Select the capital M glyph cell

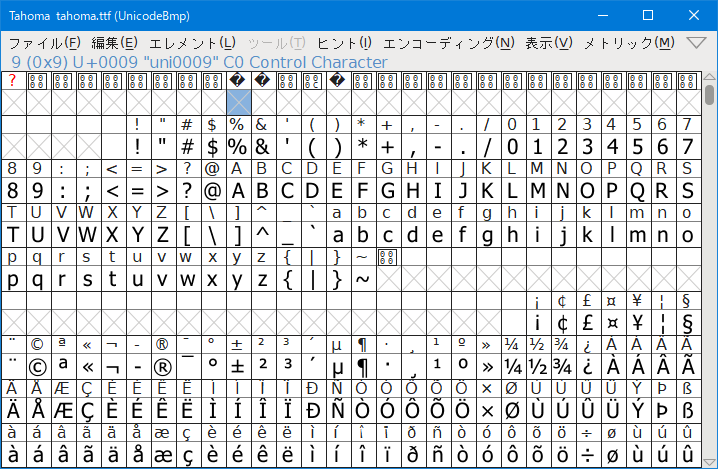[537, 191]
